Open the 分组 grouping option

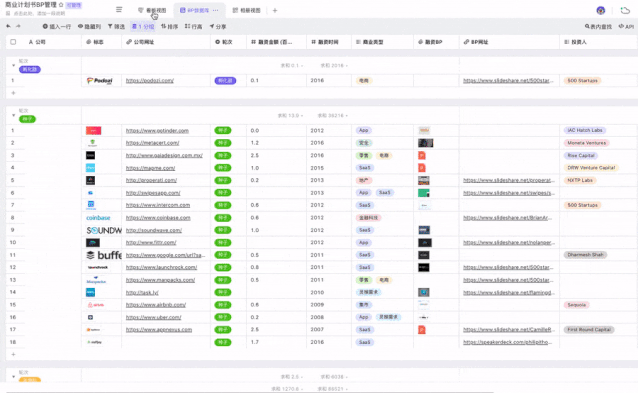click(143, 26)
